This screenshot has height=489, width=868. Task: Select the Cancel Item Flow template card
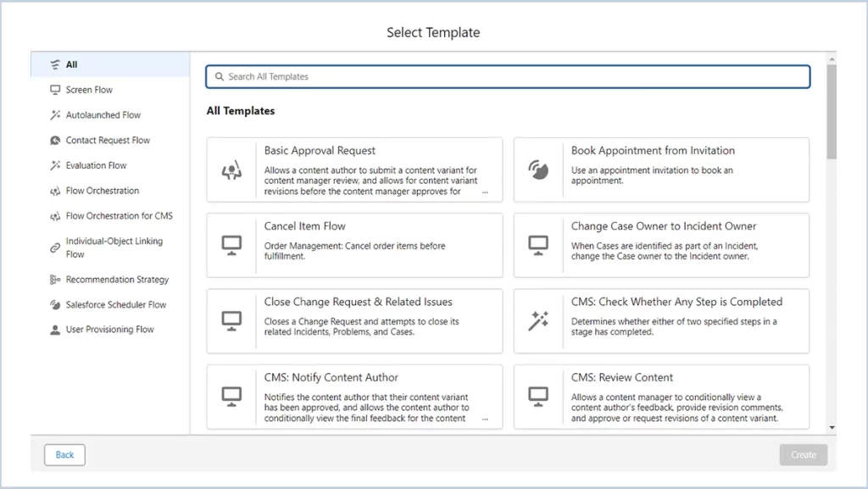[x=355, y=246]
